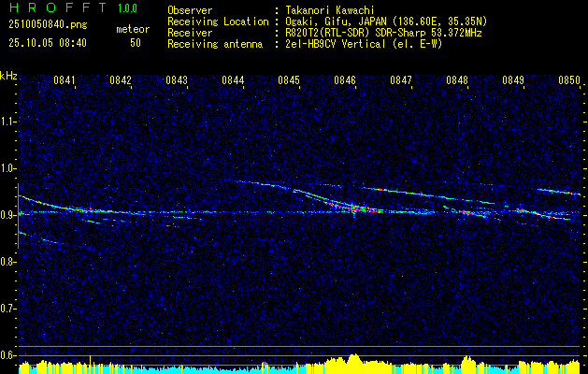Click the 0.7 kHz frequency label

[x=8, y=309]
